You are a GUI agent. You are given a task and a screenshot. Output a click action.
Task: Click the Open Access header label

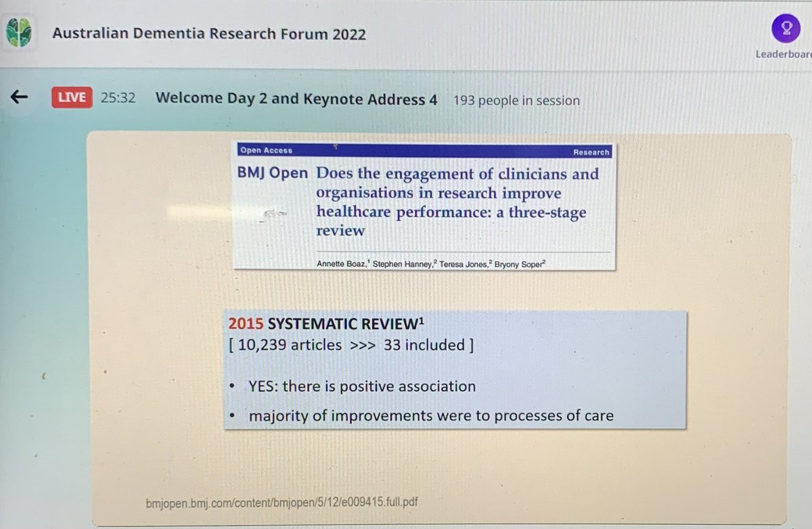pyautogui.click(x=265, y=150)
